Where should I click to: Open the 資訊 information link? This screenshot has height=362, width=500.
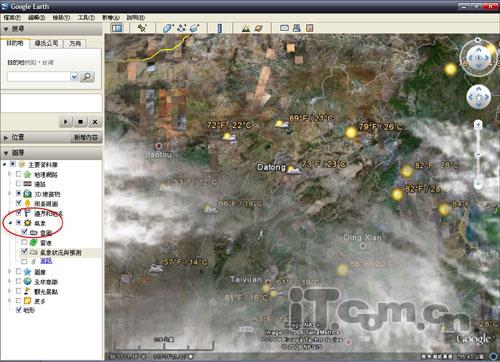pyautogui.click(x=46, y=261)
